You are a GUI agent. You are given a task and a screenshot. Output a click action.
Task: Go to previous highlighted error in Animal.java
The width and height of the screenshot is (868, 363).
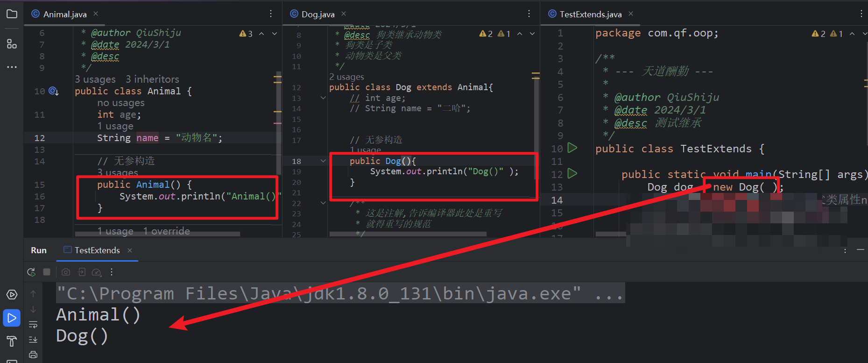click(261, 34)
